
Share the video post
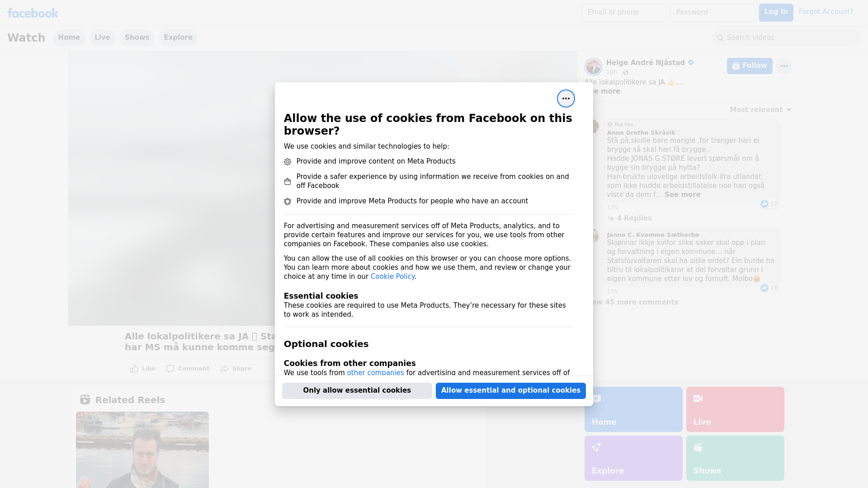pyautogui.click(x=236, y=369)
